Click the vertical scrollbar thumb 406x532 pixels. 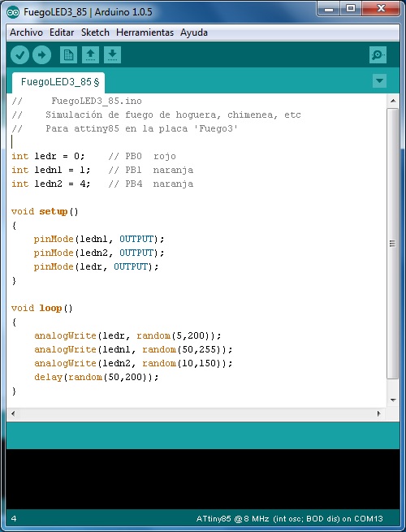coord(393,244)
